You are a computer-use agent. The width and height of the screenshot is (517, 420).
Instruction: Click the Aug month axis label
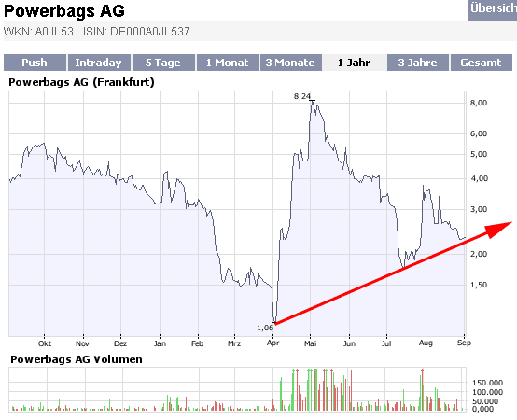[426, 343]
